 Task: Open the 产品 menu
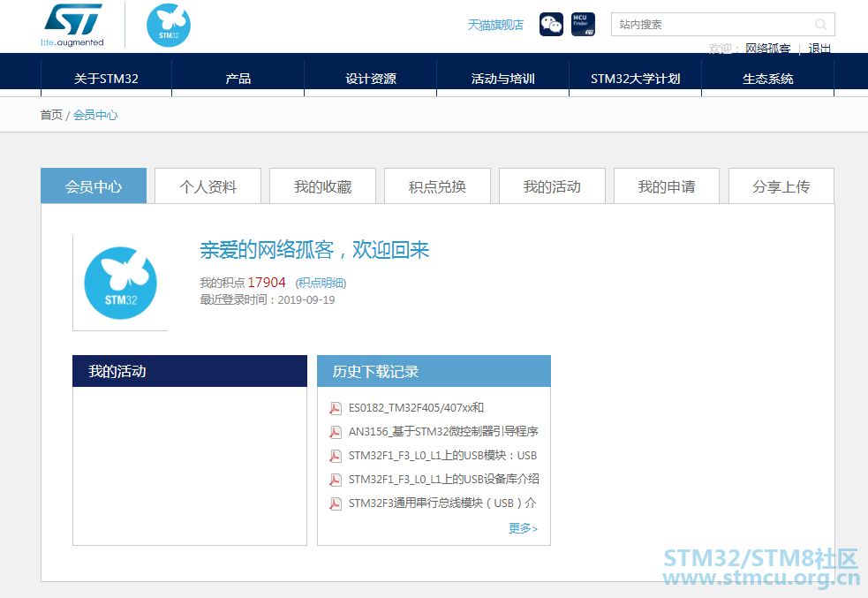coord(238,79)
